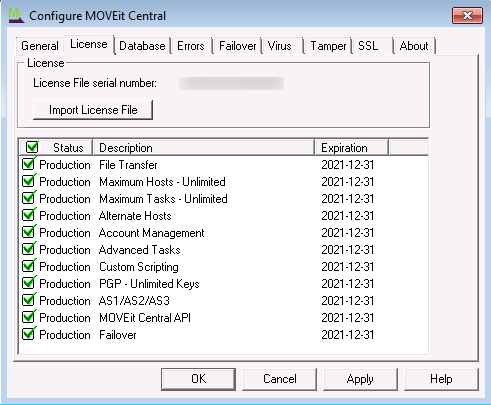The height and width of the screenshot is (405, 491).
Task: Sort by the Expiration column header
Action: click(352, 148)
